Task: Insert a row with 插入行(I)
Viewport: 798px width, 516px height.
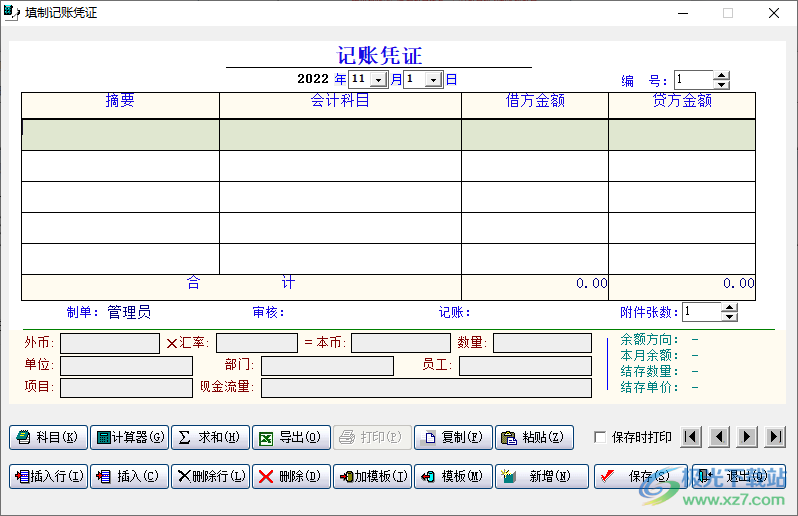Action: pyautogui.click(x=48, y=476)
